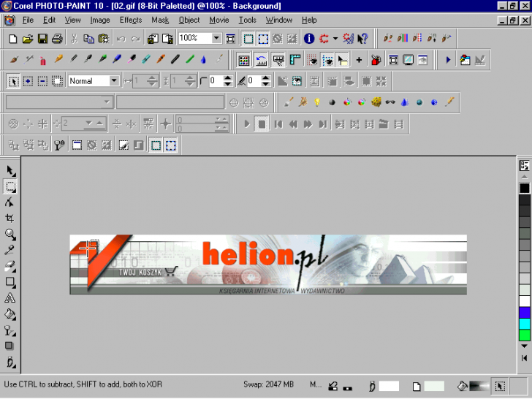Viewport: 532px width, 399px height.
Task: Click the sunglasses effect icon
Action: (x=390, y=102)
